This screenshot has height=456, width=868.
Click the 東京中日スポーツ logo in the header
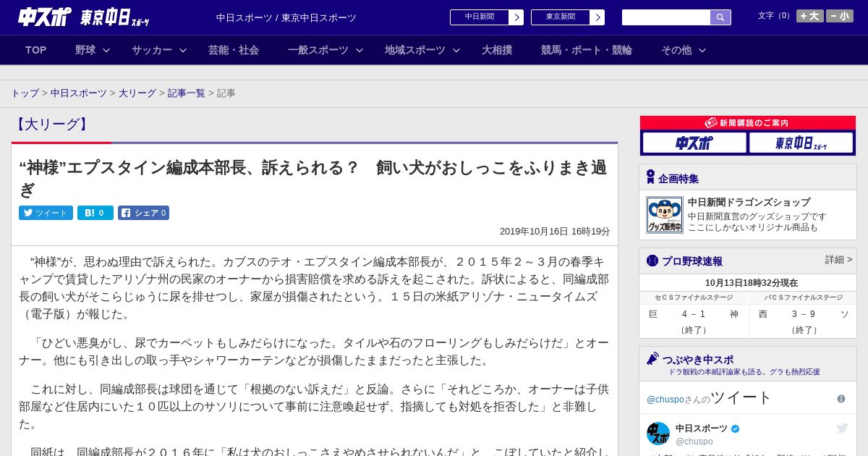tap(115, 17)
